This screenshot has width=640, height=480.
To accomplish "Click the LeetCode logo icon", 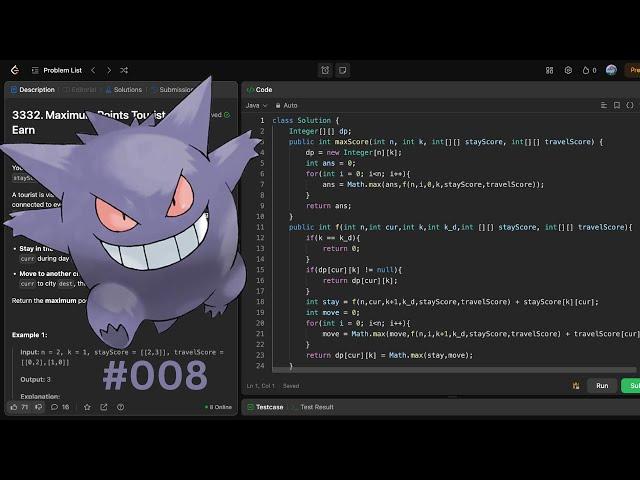I will [x=15, y=70].
